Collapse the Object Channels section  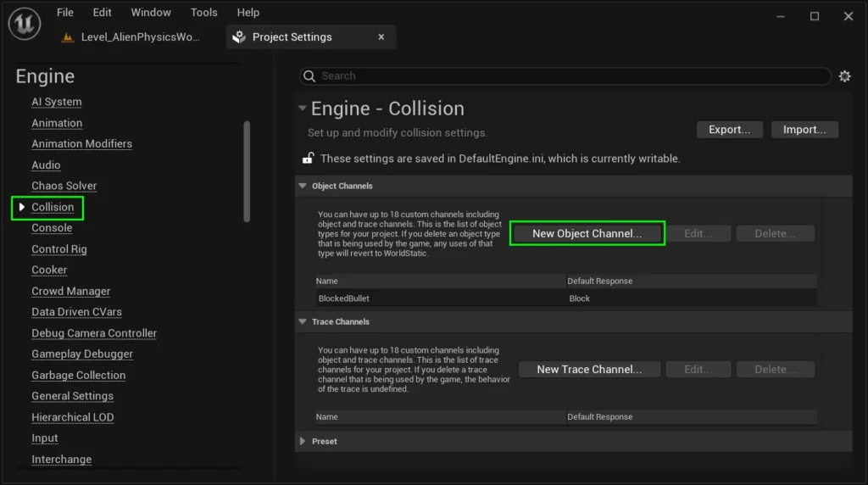pos(303,186)
